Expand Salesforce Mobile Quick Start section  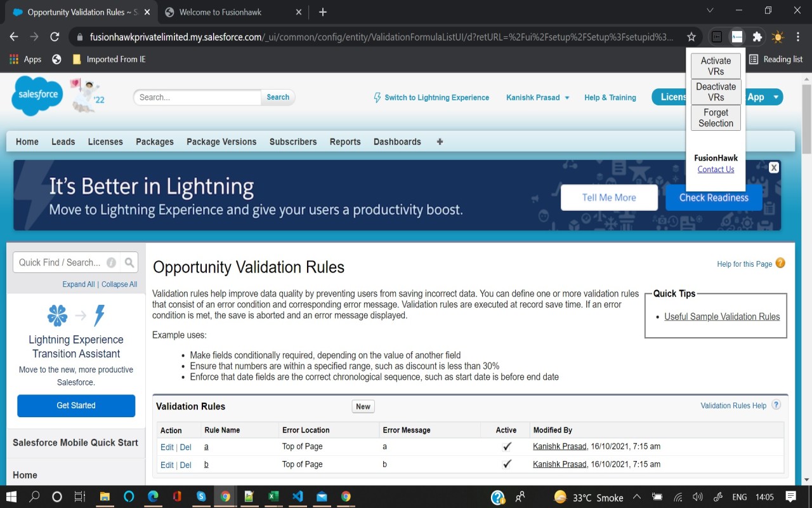[x=75, y=443]
